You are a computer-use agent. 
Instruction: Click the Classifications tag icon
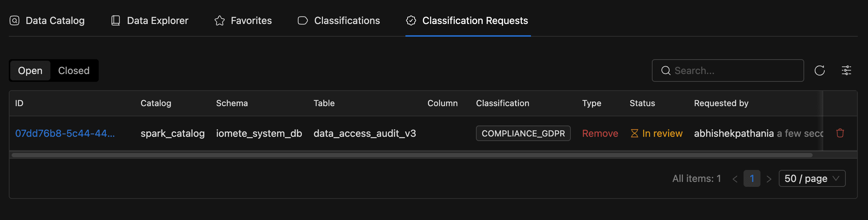(302, 21)
